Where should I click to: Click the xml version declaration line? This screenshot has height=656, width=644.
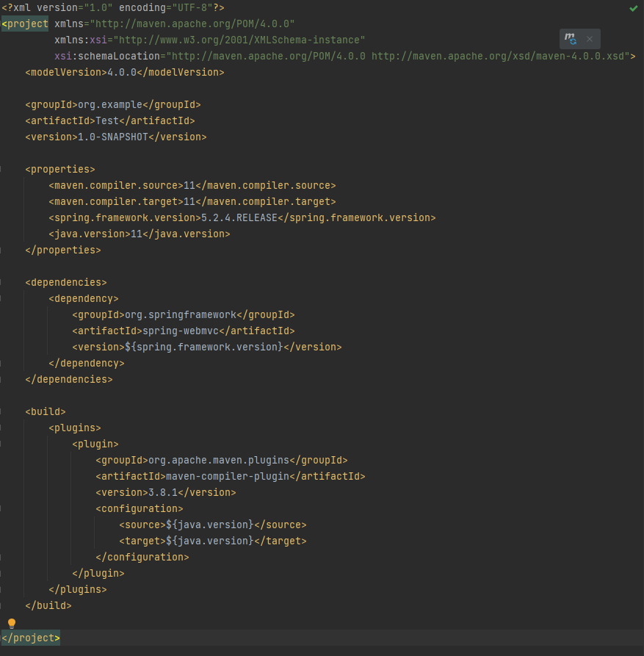click(113, 8)
